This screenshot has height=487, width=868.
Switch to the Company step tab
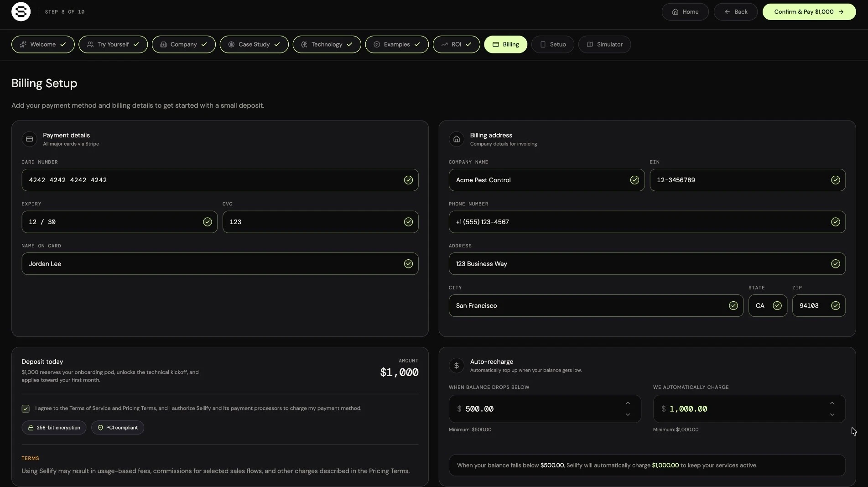184,44
